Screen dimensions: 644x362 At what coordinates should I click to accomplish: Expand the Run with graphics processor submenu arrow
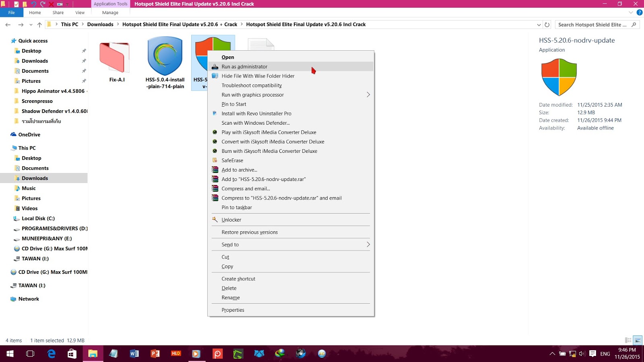click(x=368, y=95)
